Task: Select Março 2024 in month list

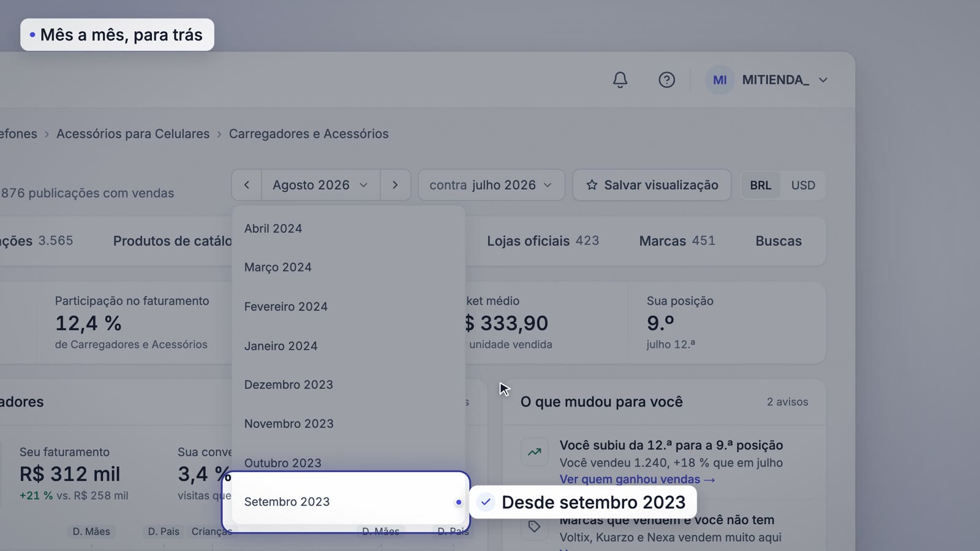Action: [x=349, y=268]
